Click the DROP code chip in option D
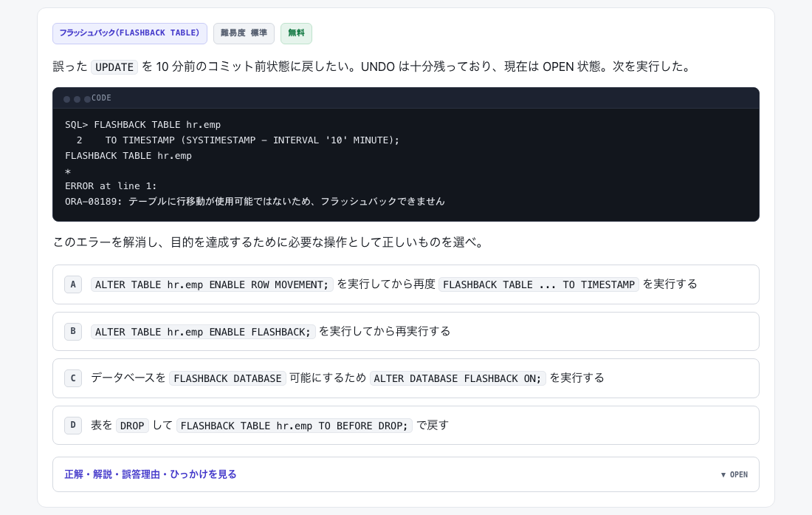The height and width of the screenshot is (515, 812). pyautogui.click(x=132, y=426)
